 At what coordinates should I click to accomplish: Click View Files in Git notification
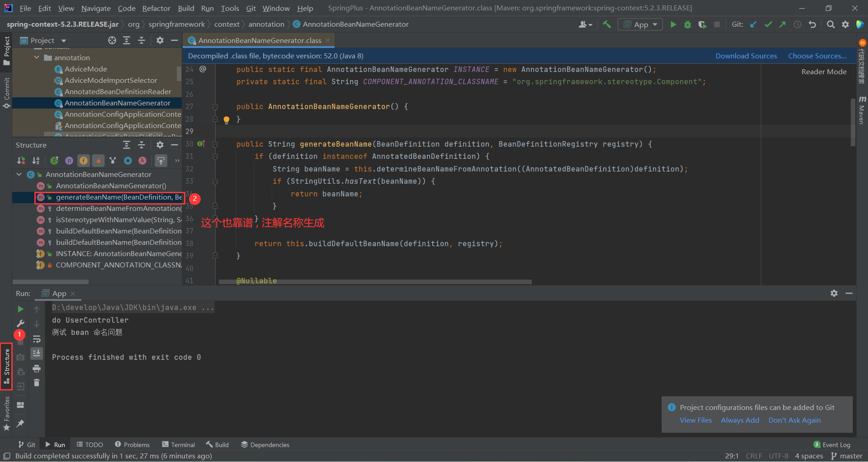coord(695,420)
